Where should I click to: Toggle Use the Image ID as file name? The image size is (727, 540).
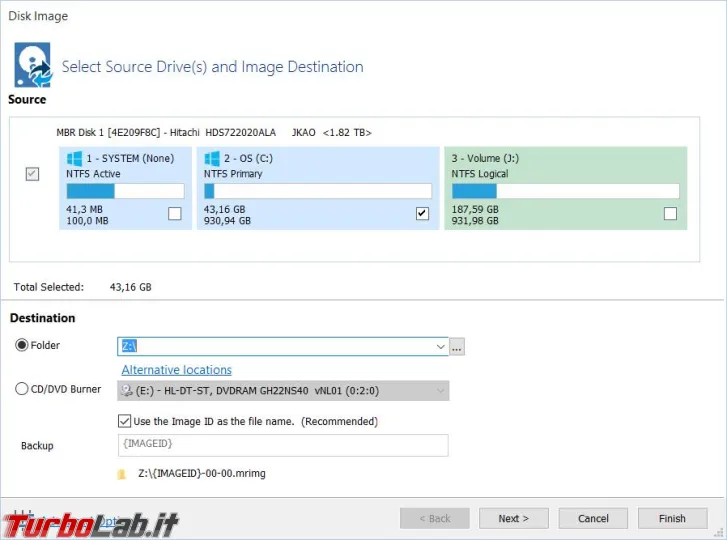pos(125,421)
